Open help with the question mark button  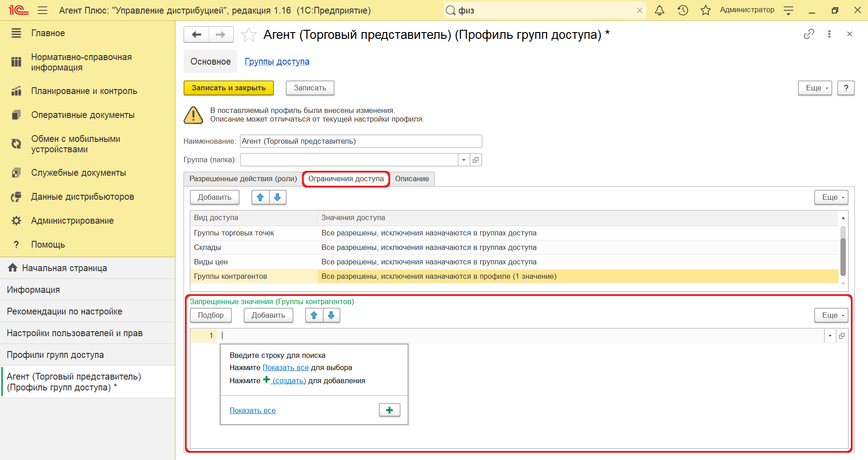coord(846,88)
